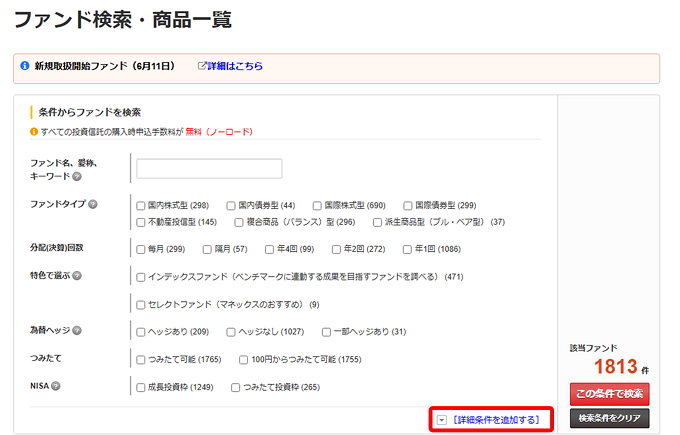Check the 国内株式型 (298) checkbox

[141, 205]
